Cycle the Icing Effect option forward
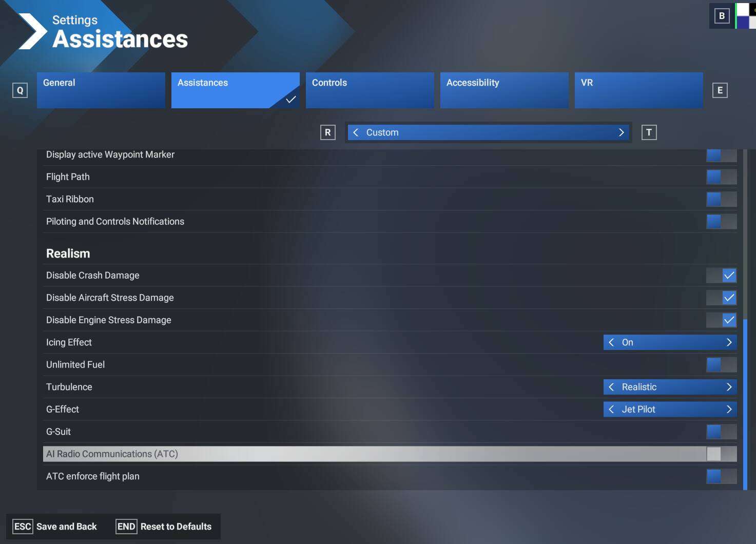Viewport: 756px width, 544px height. click(x=729, y=342)
